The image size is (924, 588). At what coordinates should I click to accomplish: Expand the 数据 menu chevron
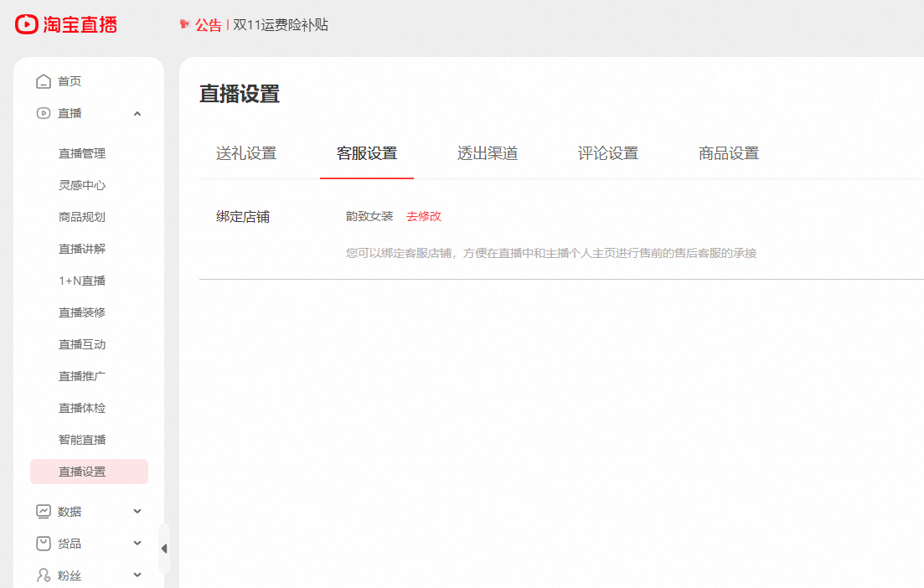(x=137, y=512)
